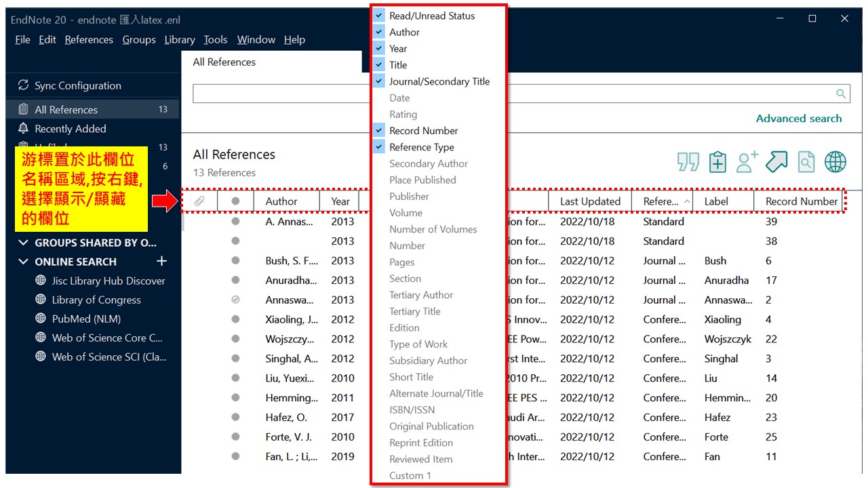Open the Edit menu
Screen dimensions: 868x488
(47, 39)
